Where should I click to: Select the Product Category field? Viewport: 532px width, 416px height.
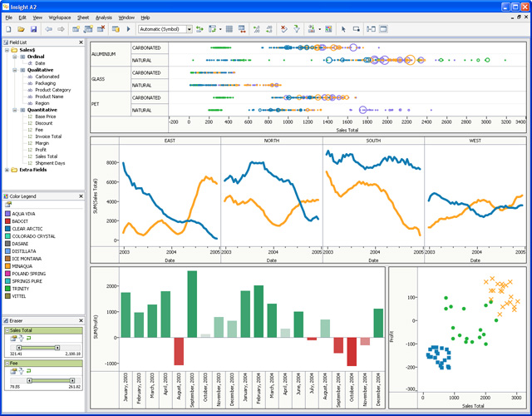pyautogui.click(x=52, y=90)
